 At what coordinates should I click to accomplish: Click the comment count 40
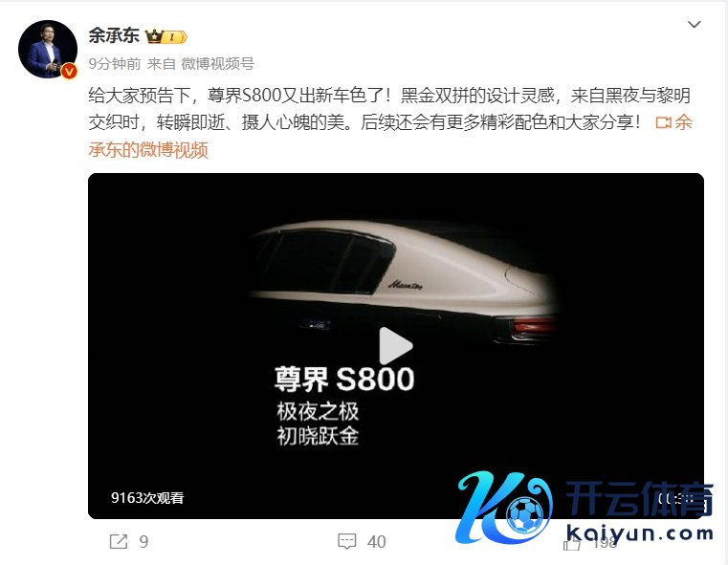click(x=376, y=542)
